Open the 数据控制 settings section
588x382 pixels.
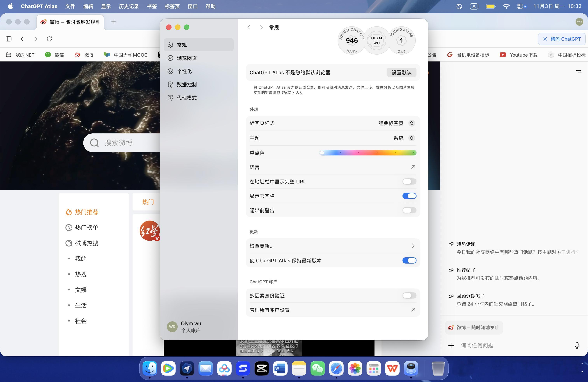[x=186, y=84]
